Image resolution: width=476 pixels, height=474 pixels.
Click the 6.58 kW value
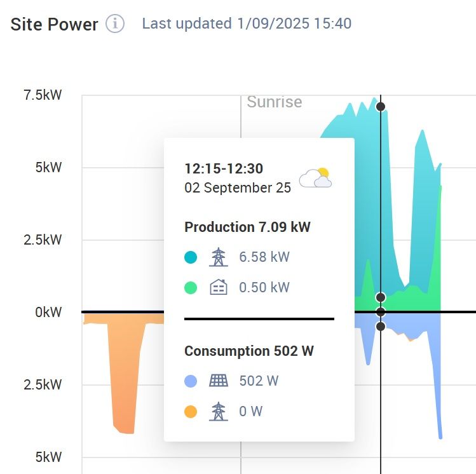tap(264, 257)
